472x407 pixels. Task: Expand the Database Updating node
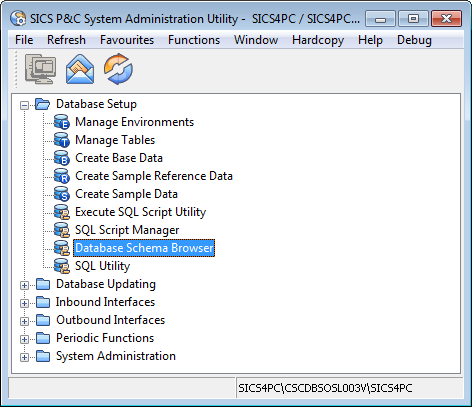point(24,285)
